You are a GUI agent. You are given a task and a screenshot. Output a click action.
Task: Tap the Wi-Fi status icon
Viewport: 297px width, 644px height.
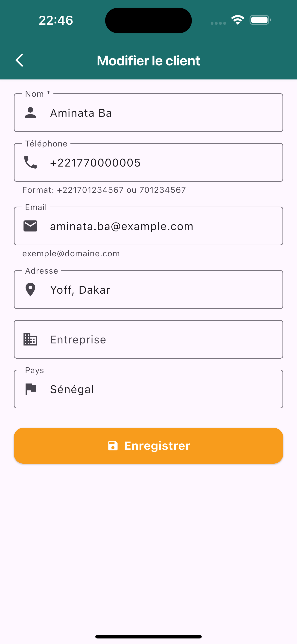[x=237, y=20]
